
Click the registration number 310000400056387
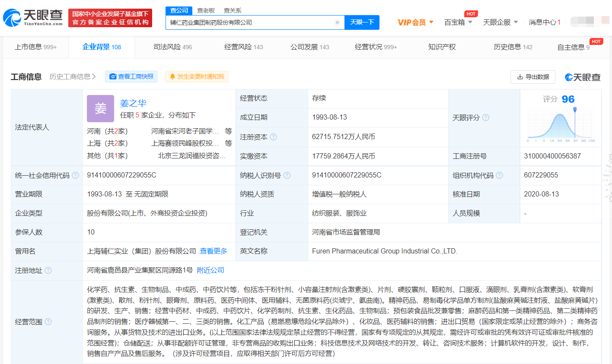tap(552, 156)
